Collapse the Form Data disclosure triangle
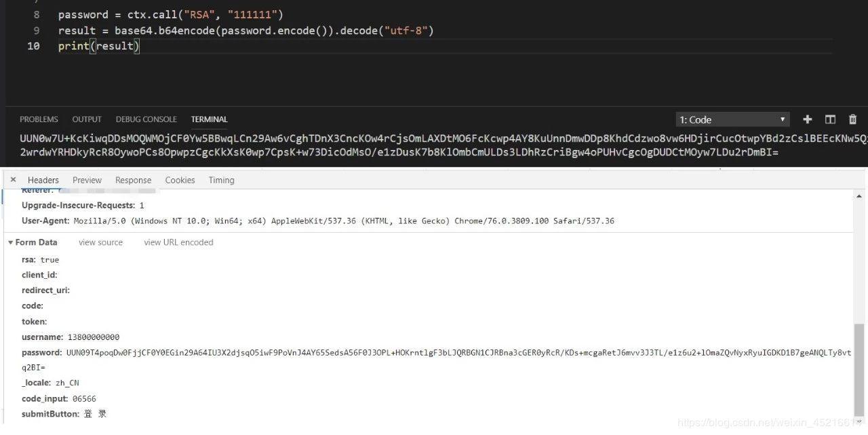 [10, 242]
